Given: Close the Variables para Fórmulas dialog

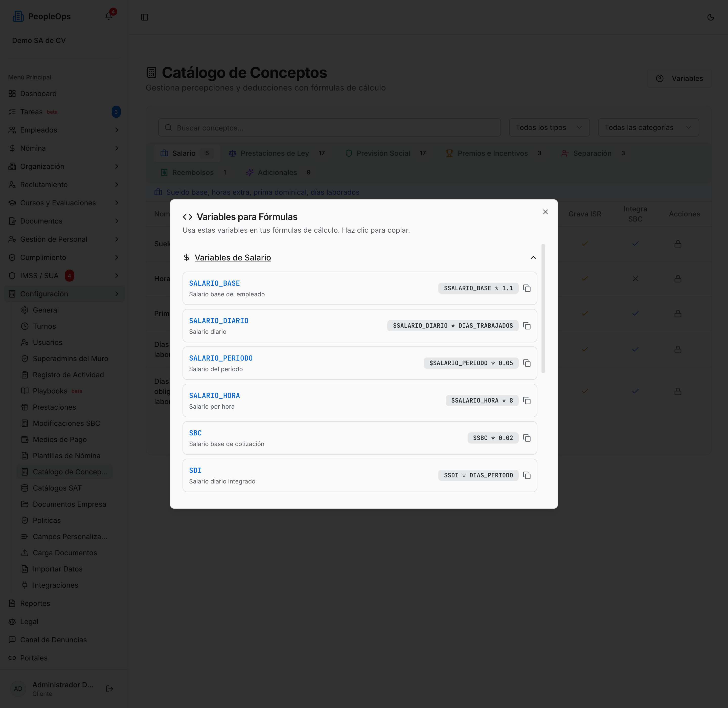Looking at the screenshot, I should (545, 212).
